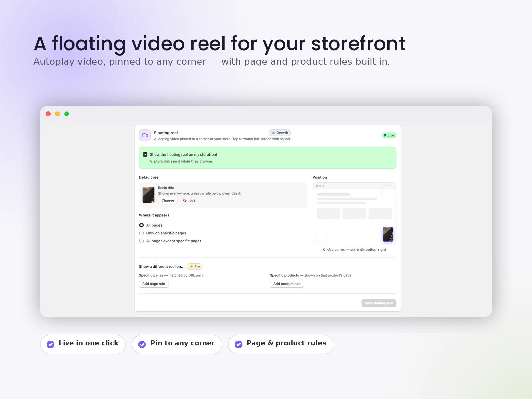532x399 pixels.
Task: Open the Reels title video thumbnail
Action: (x=148, y=195)
